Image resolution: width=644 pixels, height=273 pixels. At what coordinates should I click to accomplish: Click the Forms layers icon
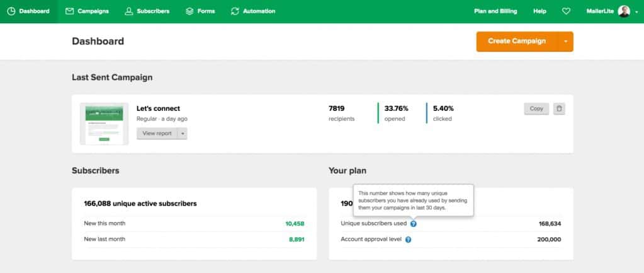coord(189,11)
